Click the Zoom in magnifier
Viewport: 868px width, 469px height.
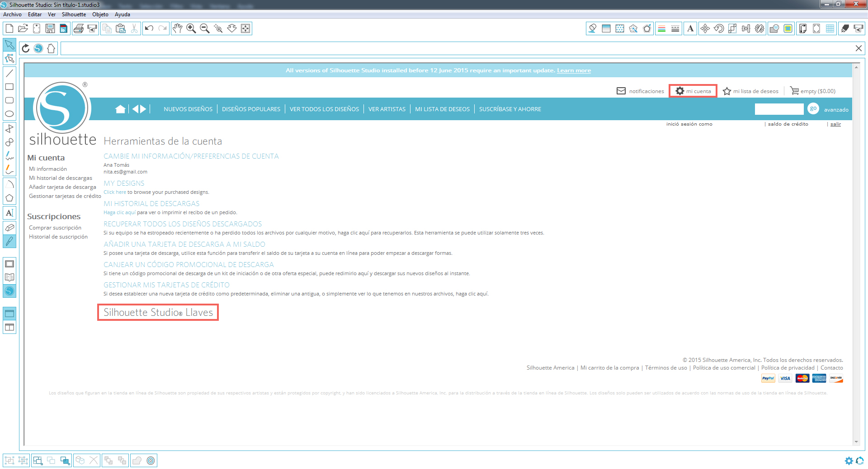click(191, 28)
